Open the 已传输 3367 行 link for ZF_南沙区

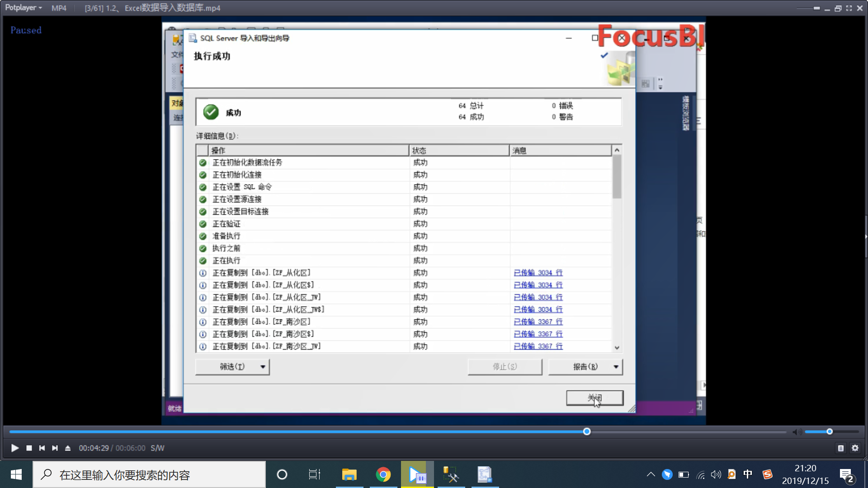pos(538,322)
